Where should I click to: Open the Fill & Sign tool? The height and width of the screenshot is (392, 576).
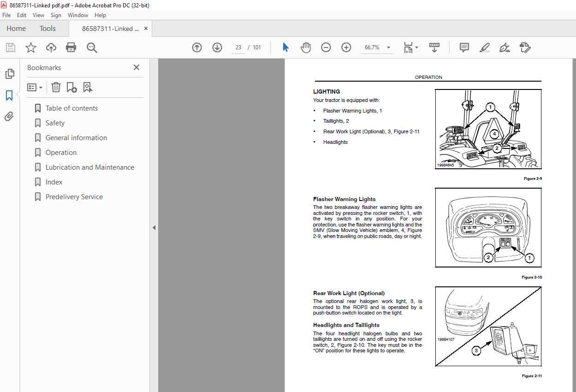[505, 48]
